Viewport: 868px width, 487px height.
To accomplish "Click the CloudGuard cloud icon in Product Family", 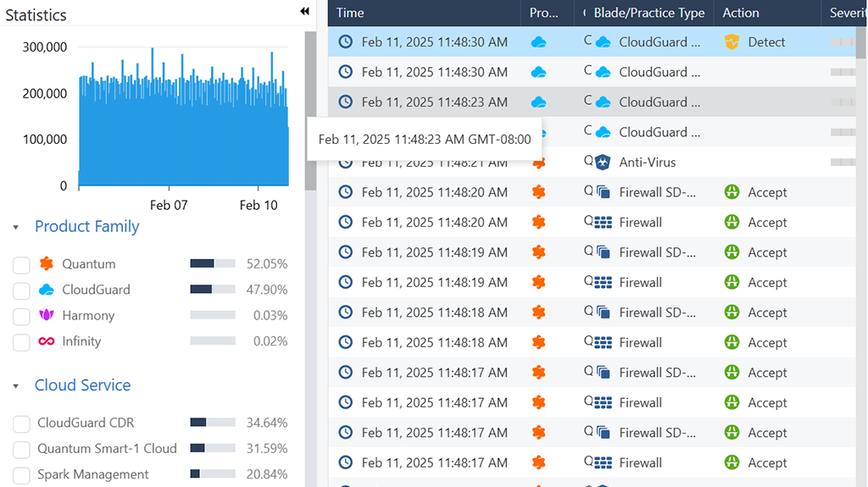I will pyautogui.click(x=47, y=290).
